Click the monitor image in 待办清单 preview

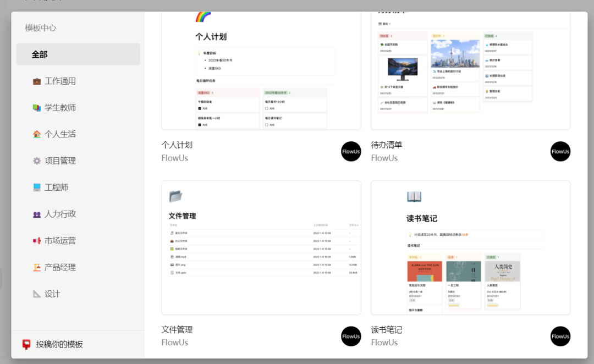coord(403,69)
